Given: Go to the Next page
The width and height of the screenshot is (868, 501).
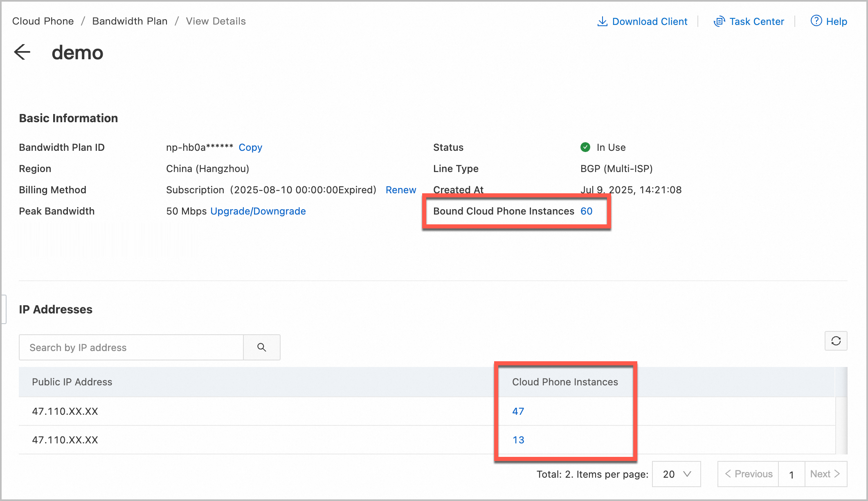Looking at the screenshot, I should click(x=825, y=474).
